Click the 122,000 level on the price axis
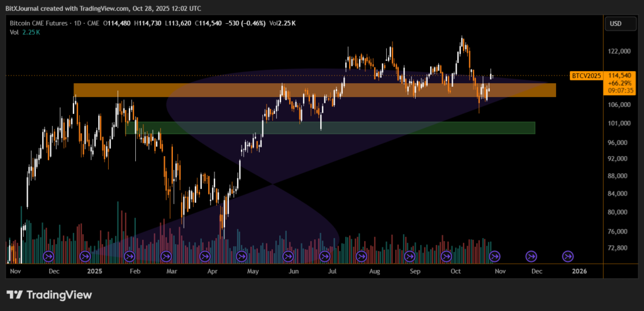 point(618,51)
